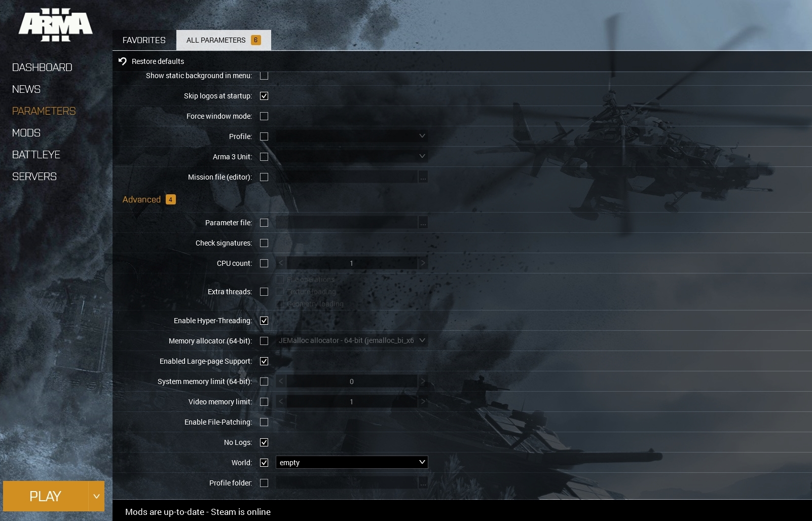Open the BattlEye section
This screenshot has width=812, height=521.
[36, 155]
